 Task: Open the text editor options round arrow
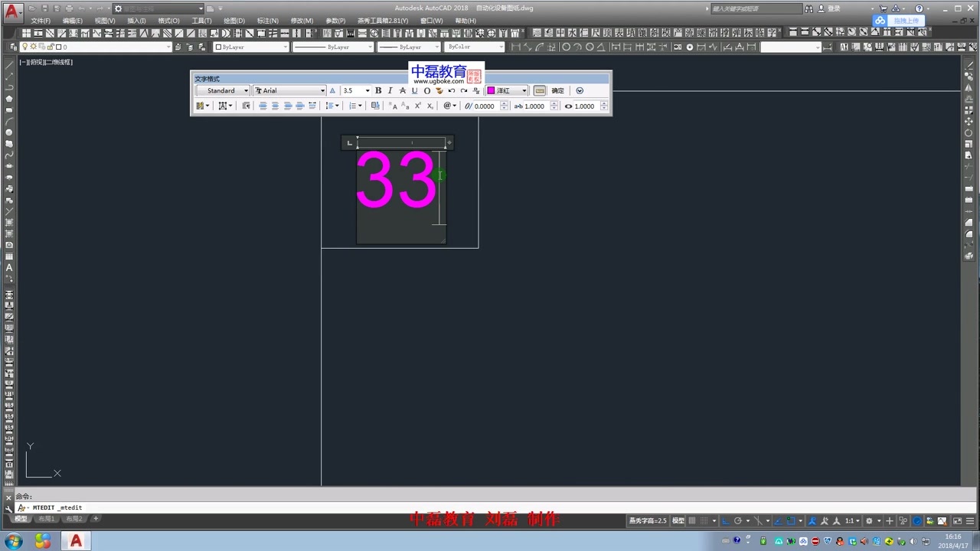coord(580,90)
